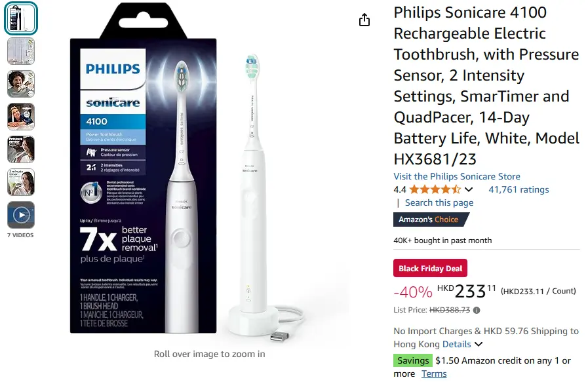The image size is (588, 382).
Task: Click the Black Friday Deal badge
Action: pos(430,268)
